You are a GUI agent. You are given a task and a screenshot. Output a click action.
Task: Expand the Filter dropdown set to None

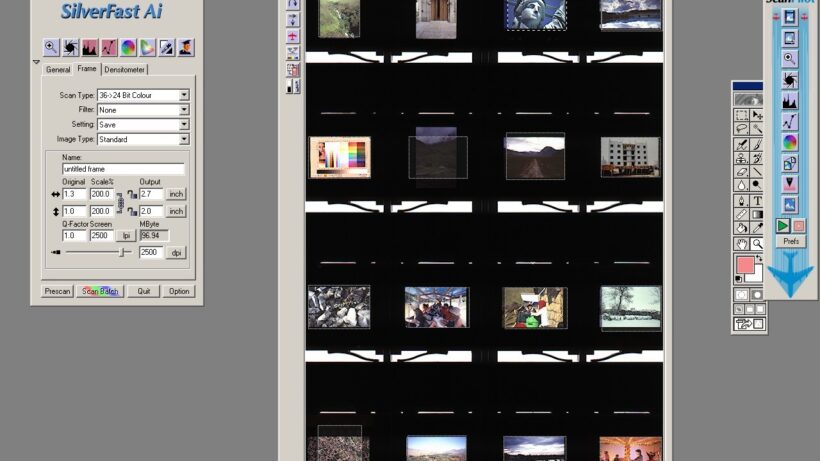[143, 110]
